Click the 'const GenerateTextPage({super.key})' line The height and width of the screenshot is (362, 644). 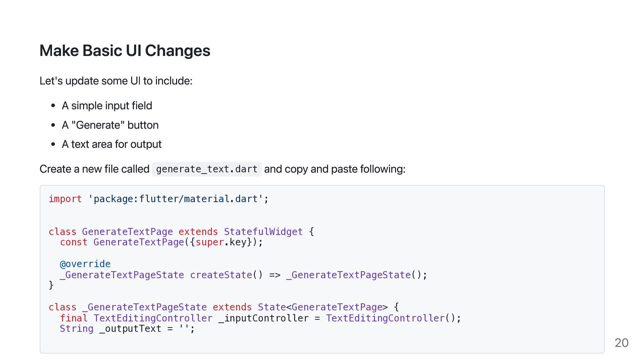161,242
